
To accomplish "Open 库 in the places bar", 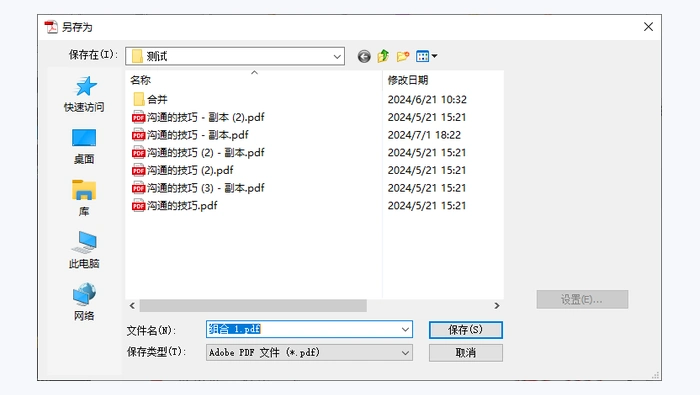I will coord(84,198).
